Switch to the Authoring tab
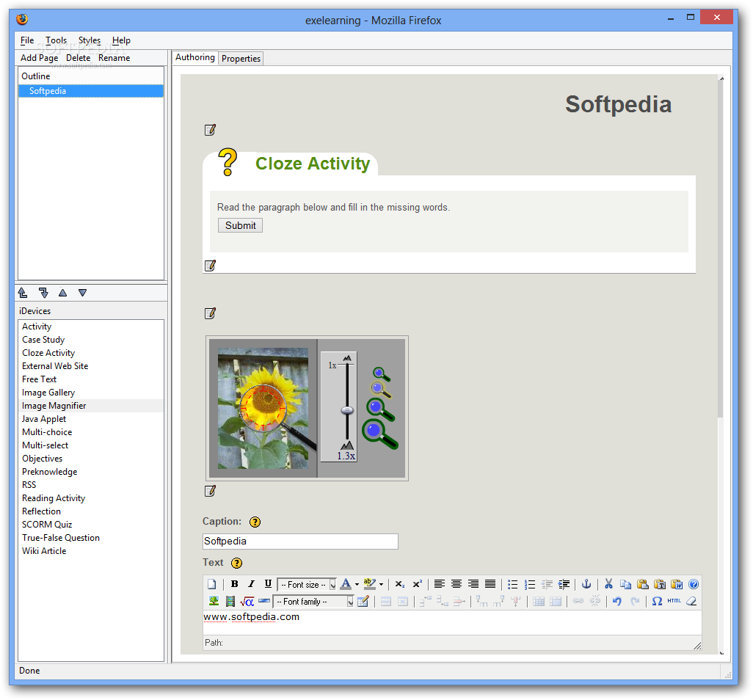Image resolution: width=753 pixels, height=700 pixels. [x=195, y=57]
